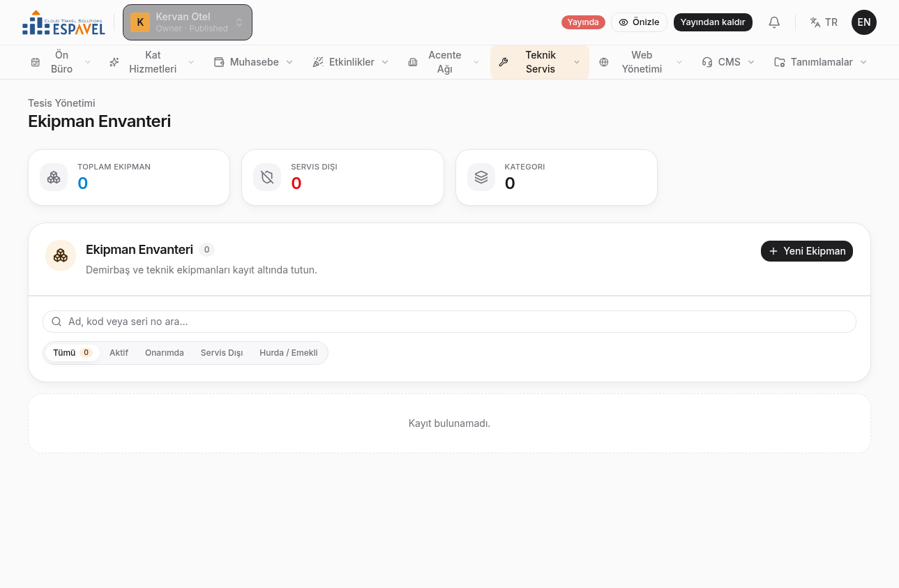Click the search magnifier icon
This screenshot has width=899, height=588.
[x=56, y=322]
